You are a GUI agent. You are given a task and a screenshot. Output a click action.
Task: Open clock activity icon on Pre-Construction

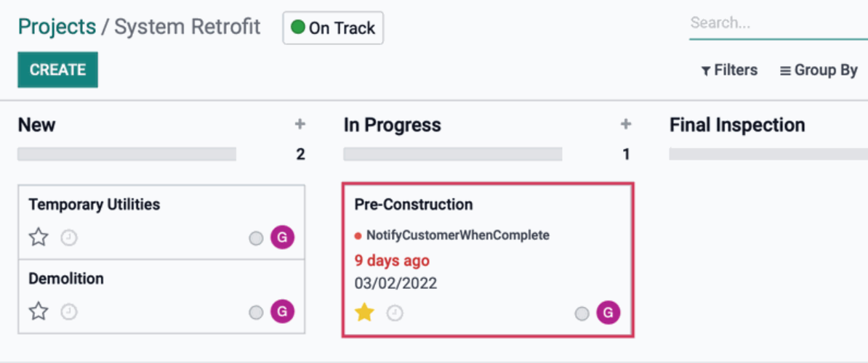point(395,314)
